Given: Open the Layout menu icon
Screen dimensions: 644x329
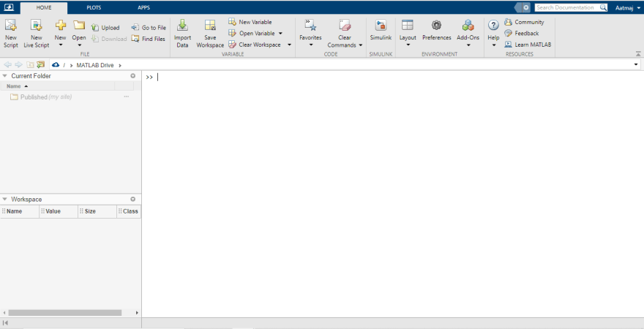Looking at the screenshot, I should click(408, 25).
